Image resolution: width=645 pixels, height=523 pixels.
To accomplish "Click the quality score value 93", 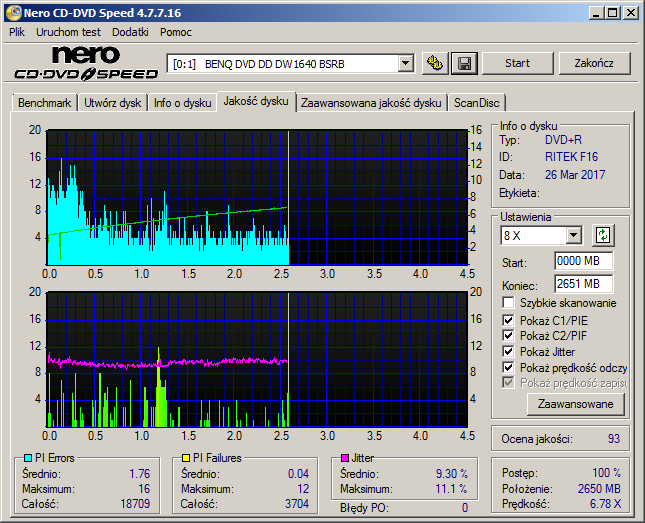I will coord(613,439).
